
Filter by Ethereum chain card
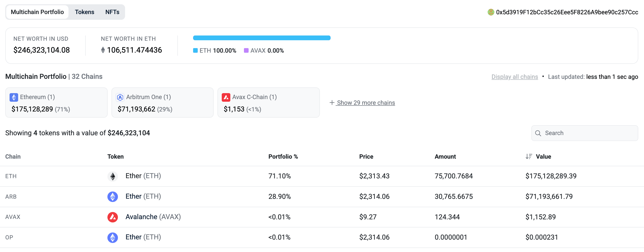pos(56,103)
